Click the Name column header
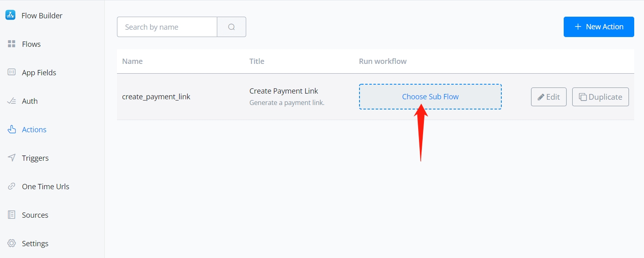 click(132, 61)
